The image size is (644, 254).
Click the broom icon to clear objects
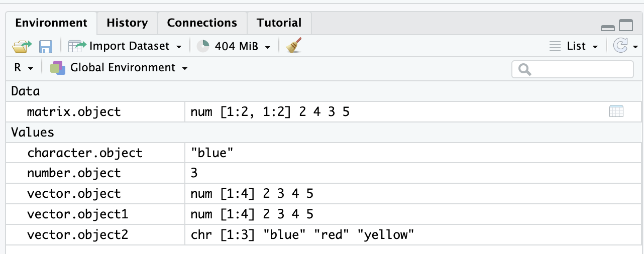293,46
